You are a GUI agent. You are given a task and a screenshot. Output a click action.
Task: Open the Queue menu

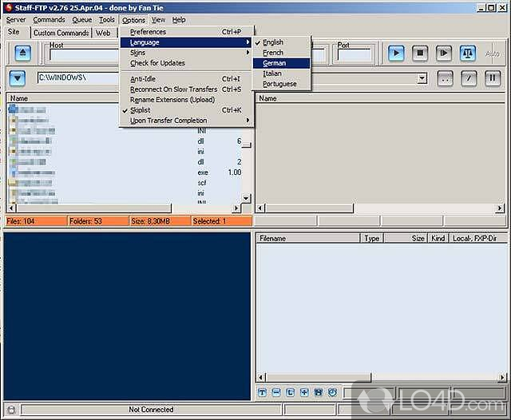[81, 19]
